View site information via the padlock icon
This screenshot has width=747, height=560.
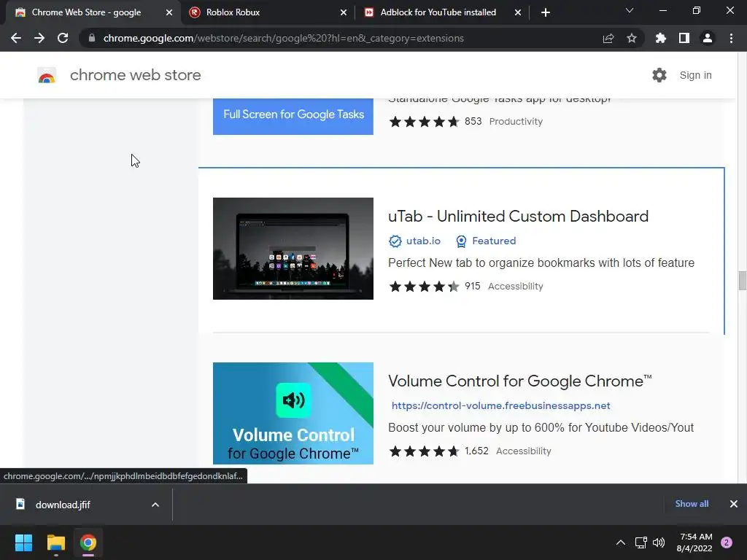[92, 38]
